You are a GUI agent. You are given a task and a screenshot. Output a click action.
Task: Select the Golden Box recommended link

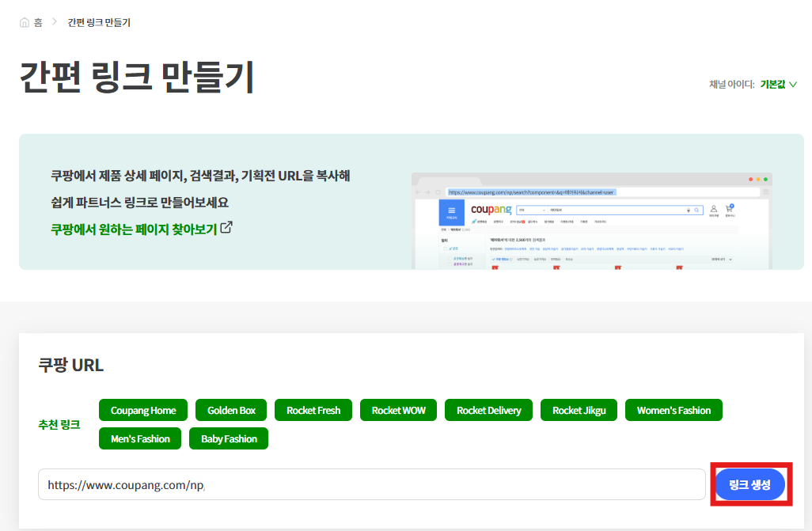pyautogui.click(x=231, y=410)
